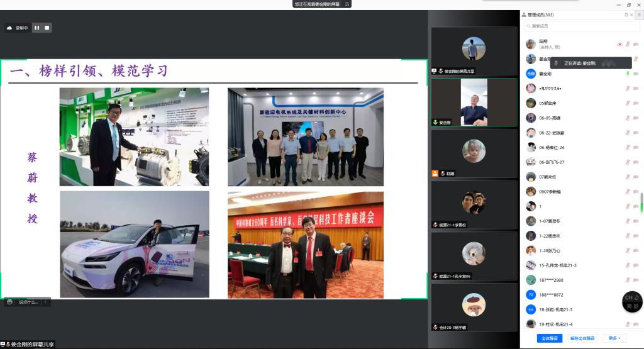Screen dimensions: 644x349
Task: Pop out the member panel window
Action: [626, 14]
